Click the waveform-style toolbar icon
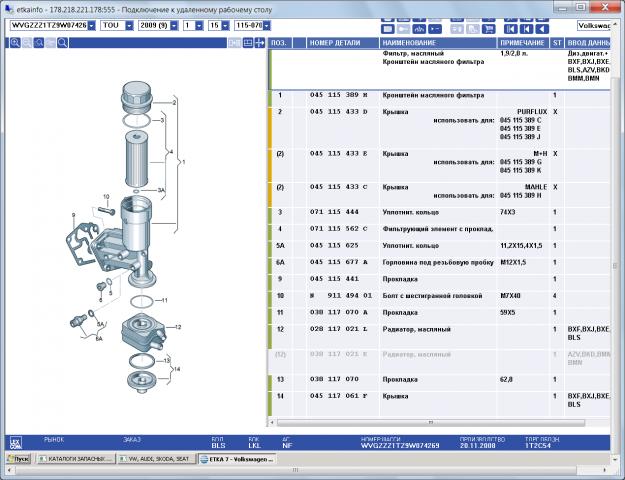The image size is (625, 480). pos(419,29)
